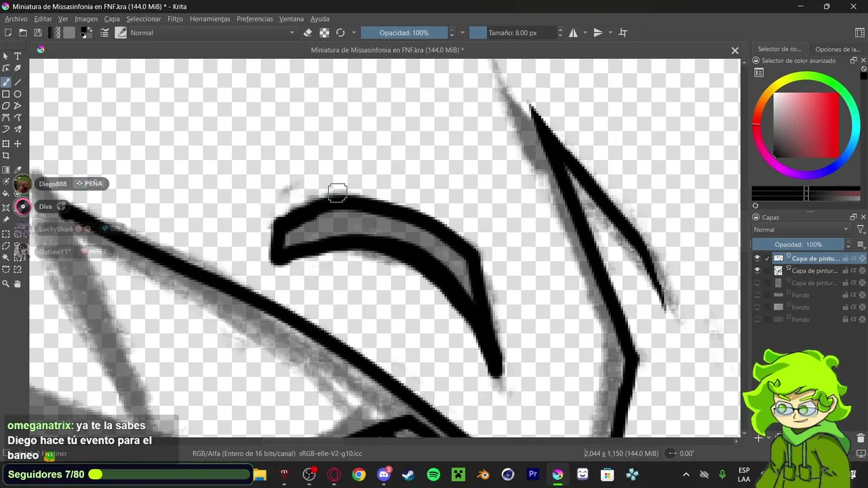This screenshot has width=868, height=488.
Task: Open dropdown arrow after reload preset
Action: coord(353,33)
